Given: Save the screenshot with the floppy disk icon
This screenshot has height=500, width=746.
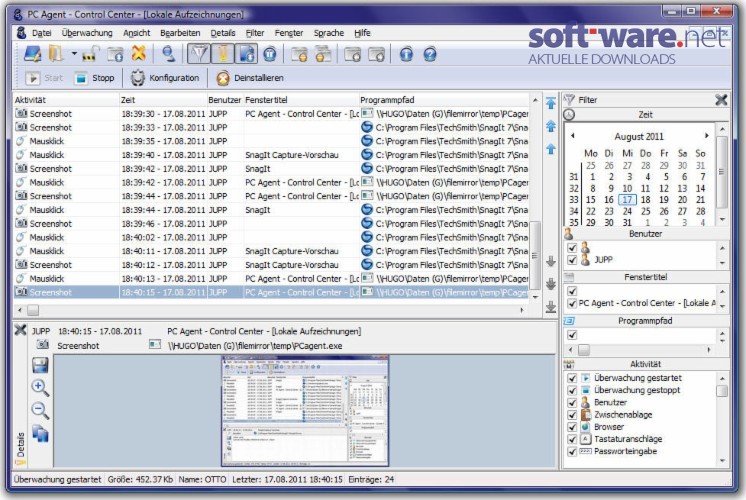Looking at the screenshot, I should click(x=40, y=365).
